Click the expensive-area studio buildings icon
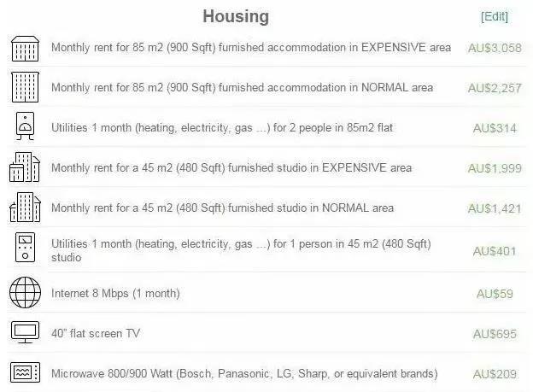This screenshot has height=392, width=533. click(25, 168)
